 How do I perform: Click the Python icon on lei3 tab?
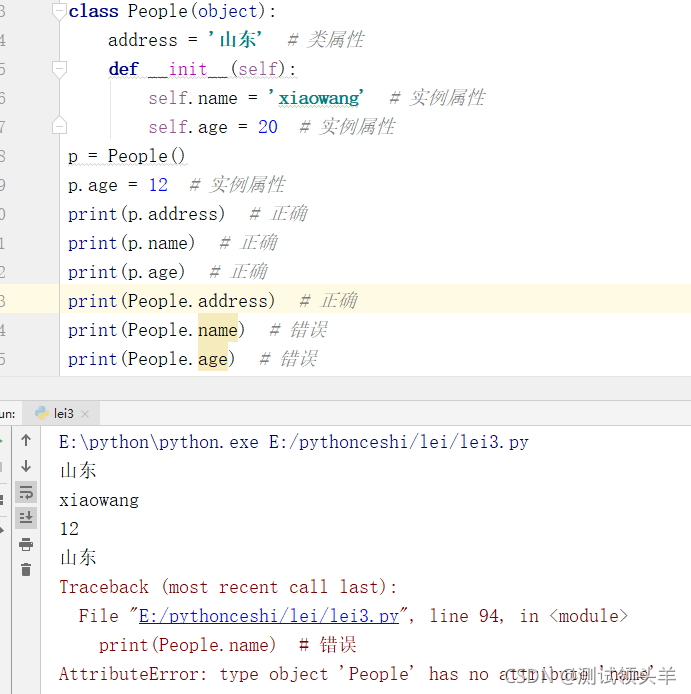pos(41,413)
